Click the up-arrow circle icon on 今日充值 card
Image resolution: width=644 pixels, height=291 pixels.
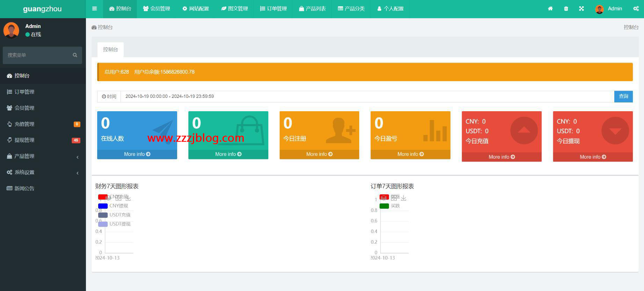pyautogui.click(x=524, y=130)
